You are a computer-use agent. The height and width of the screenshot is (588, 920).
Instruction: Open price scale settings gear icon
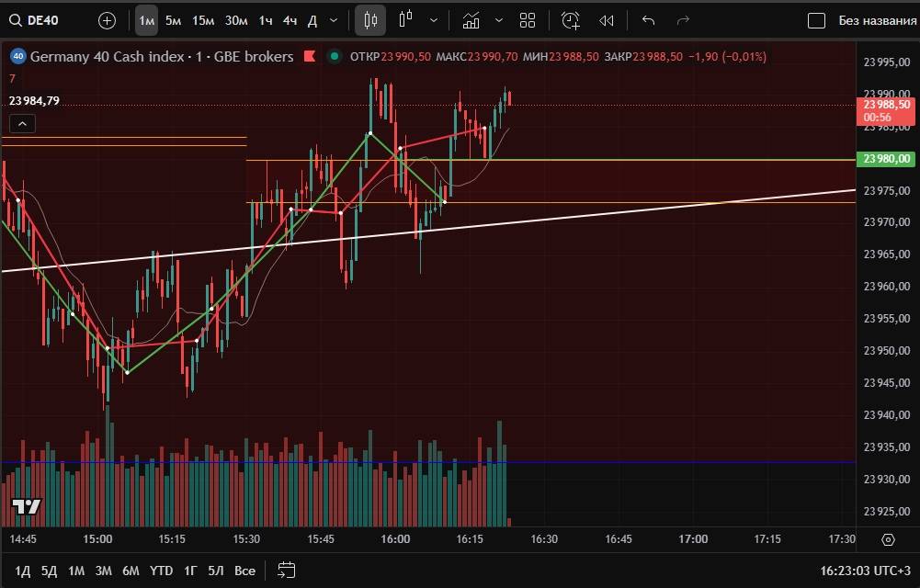click(x=888, y=539)
